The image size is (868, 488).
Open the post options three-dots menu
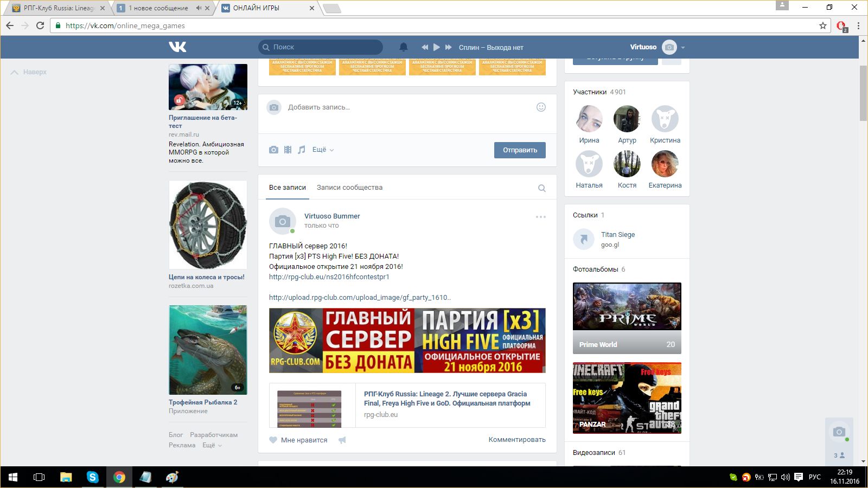pos(540,217)
